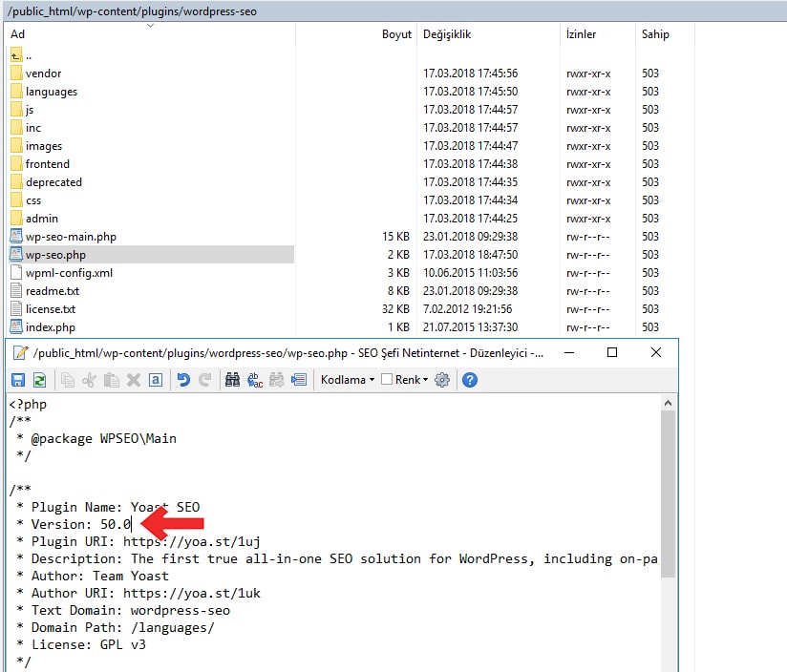
Task: Click the Save icon in editor toolbar
Action: click(x=18, y=380)
